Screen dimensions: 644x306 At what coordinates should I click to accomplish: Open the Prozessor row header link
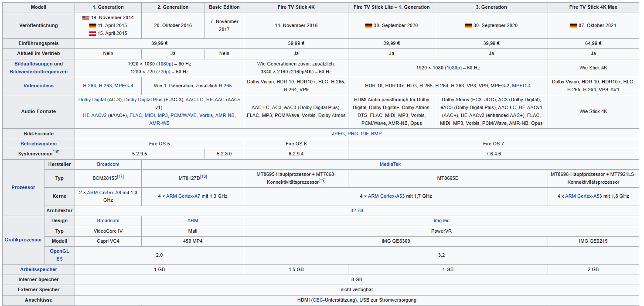tap(23, 187)
